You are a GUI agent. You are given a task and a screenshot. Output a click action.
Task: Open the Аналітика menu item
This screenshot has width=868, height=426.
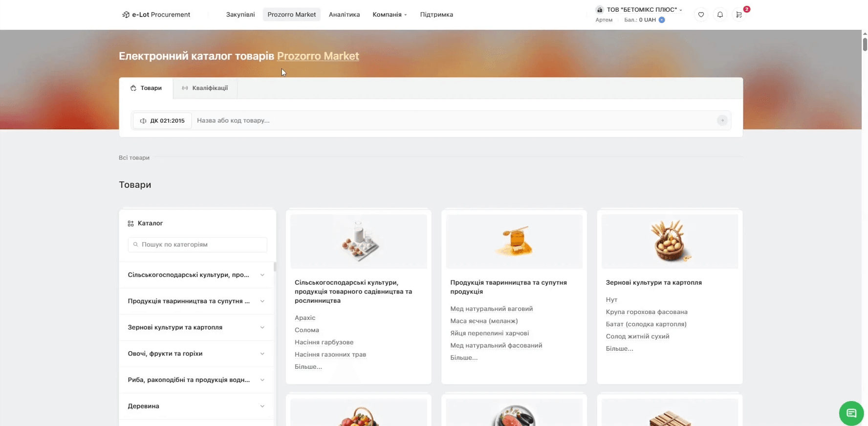(x=344, y=15)
